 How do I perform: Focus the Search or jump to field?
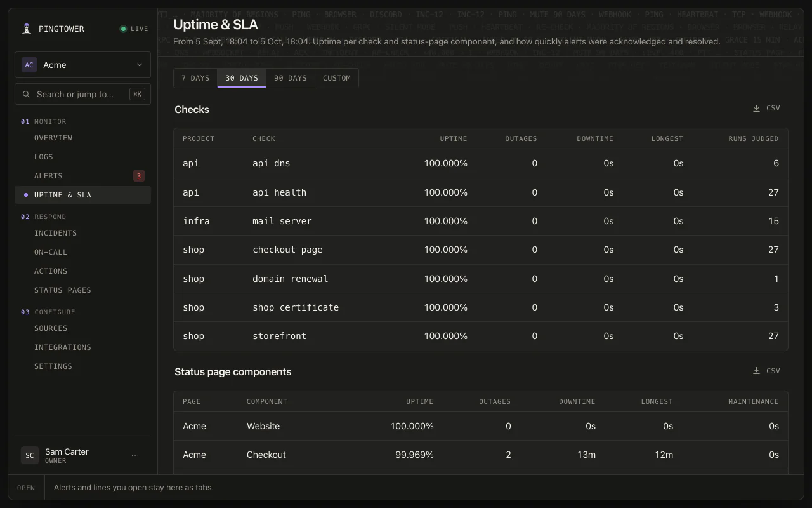[x=82, y=94]
